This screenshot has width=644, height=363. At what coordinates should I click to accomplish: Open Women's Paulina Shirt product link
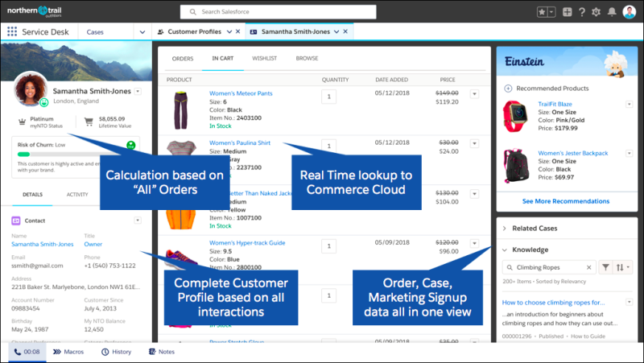click(240, 143)
